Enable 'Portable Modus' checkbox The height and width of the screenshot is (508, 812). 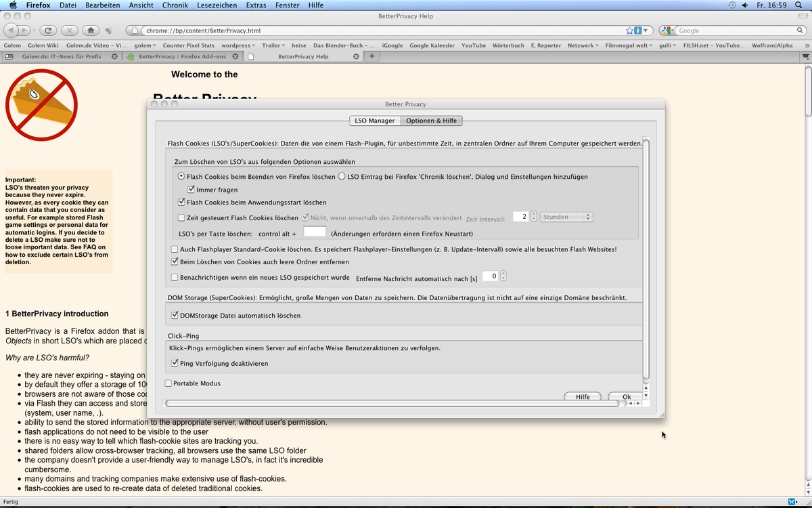coord(168,383)
